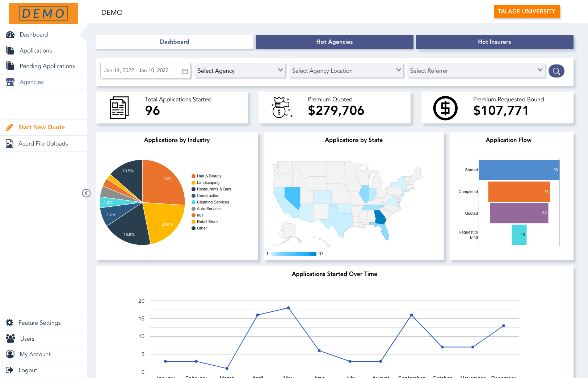Open Applications from the sidebar

(35, 50)
